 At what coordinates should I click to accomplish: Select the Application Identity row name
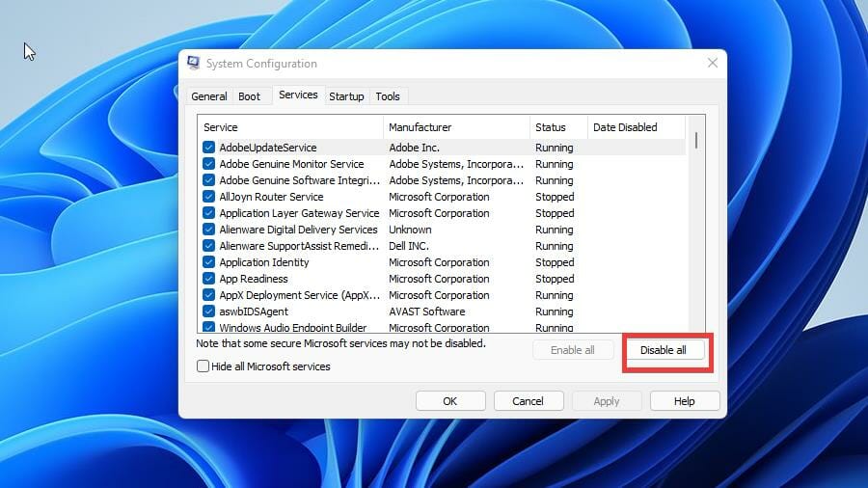click(x=264, y=262)
